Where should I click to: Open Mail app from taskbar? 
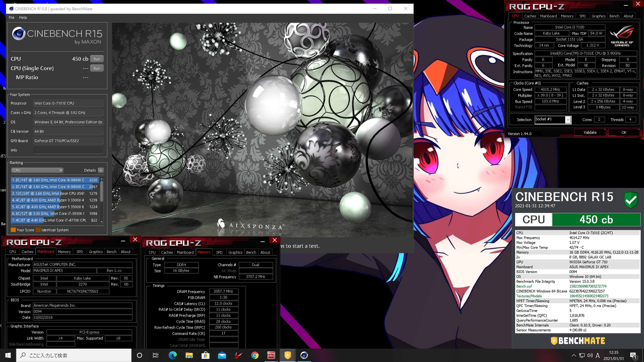[x=222, y=355]
